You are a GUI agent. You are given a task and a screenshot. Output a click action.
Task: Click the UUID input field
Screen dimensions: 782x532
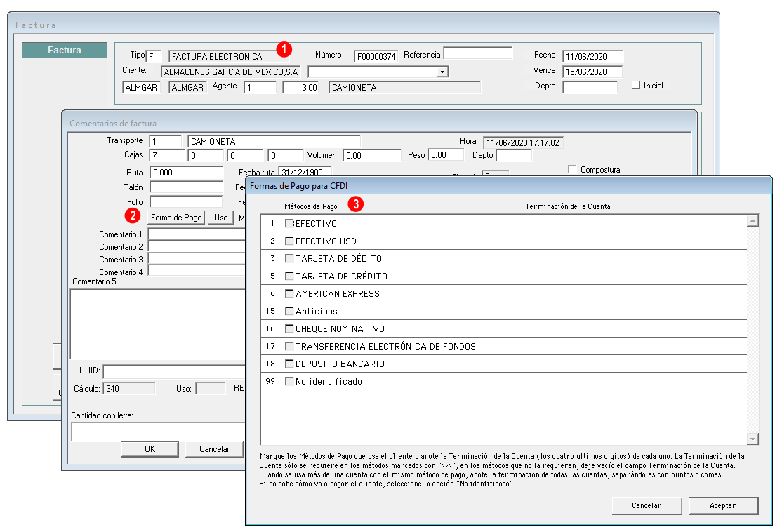click(x=175, y=371)
